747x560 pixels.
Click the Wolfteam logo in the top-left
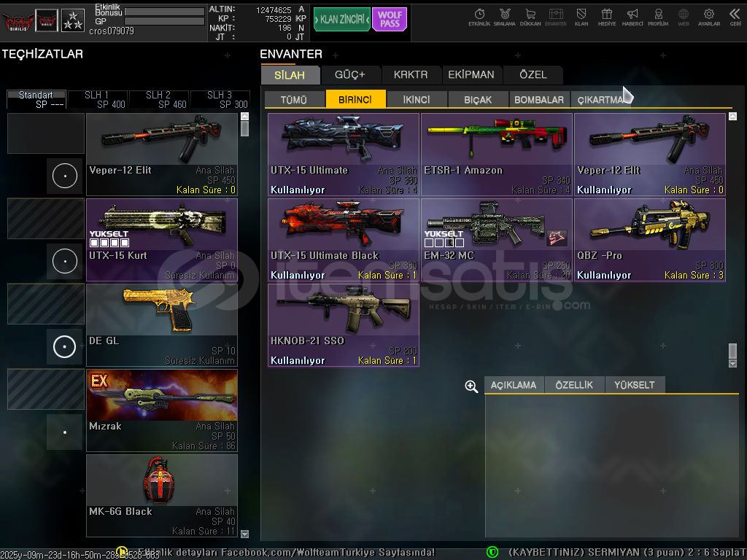(18, 21)
